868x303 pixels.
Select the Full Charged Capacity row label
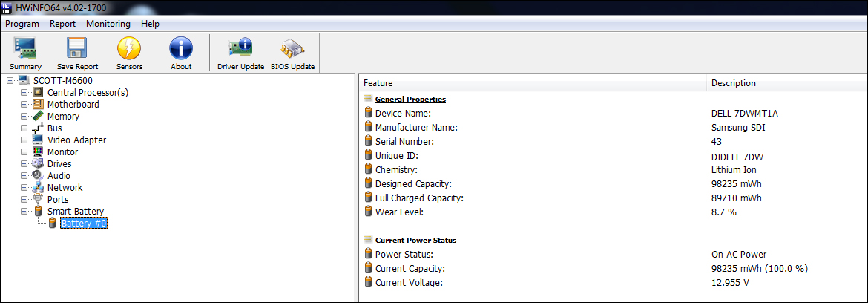[419, 198]
